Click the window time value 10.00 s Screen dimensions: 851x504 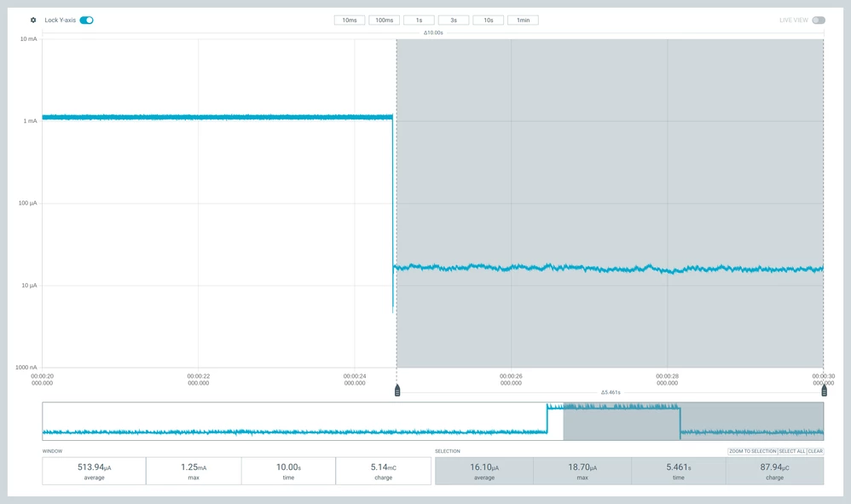[x=289, y=467]
